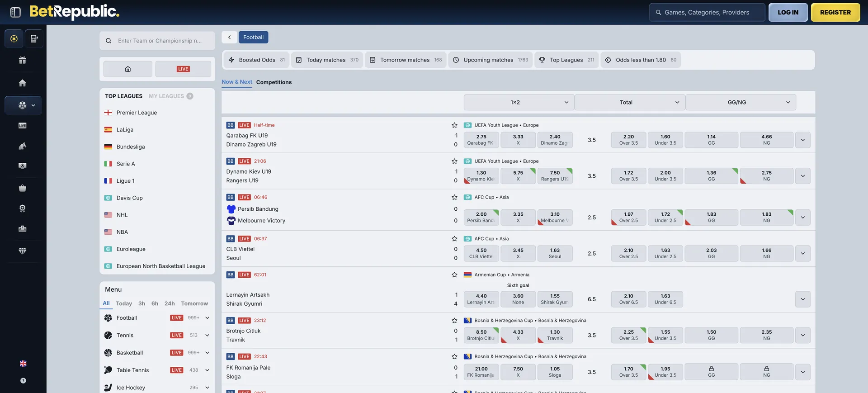Bet on Over 3.5 at 2.20 odds
This screenshot has height=393, width=868.
coord(628,140)
